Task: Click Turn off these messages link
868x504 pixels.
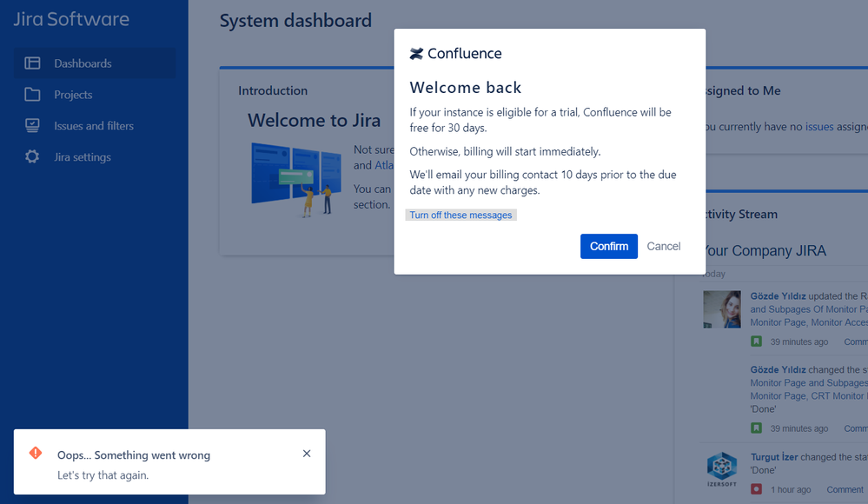Action: [x=461, y=215]
